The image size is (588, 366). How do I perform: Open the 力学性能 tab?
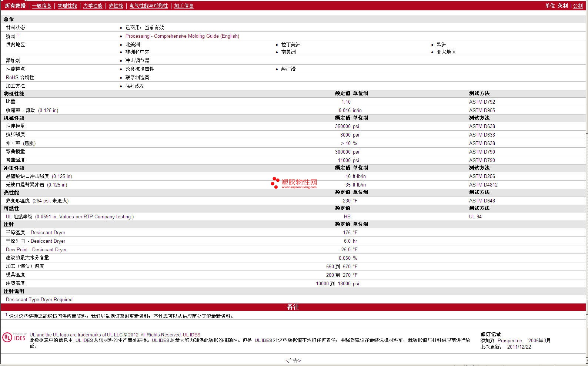93,6
